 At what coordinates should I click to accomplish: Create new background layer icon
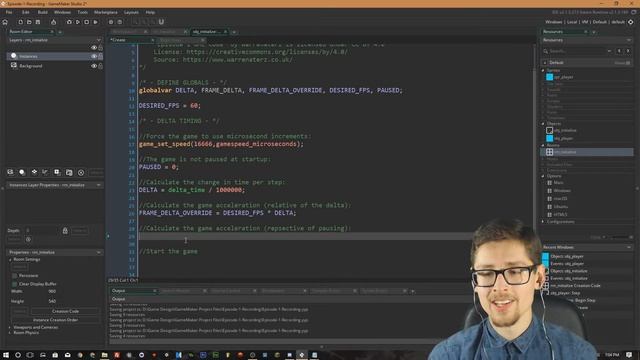[10, 173]
